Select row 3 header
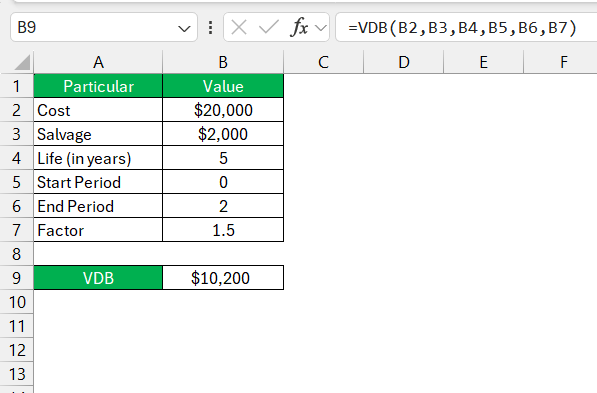The width and height of the screenshot is (597, 393). (x=16, y=134)
